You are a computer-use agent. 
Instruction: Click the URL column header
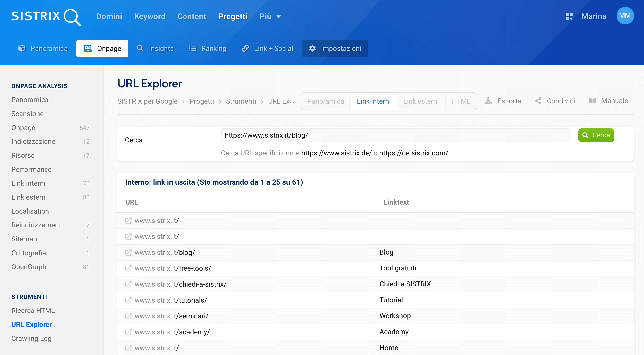[x=132, y=202]
